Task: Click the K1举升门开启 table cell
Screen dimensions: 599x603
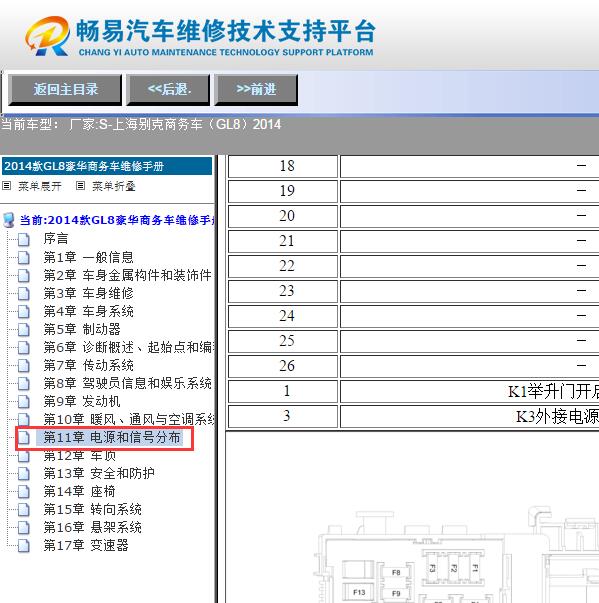Action: click(x=469, y=391)
